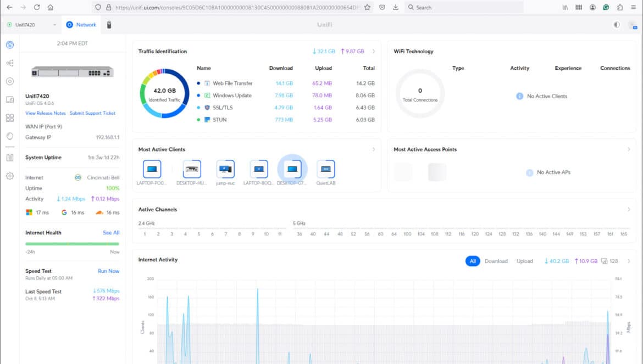Select the Upload filter in Internet Activity

pyautogui.click(x=524, y=261)
